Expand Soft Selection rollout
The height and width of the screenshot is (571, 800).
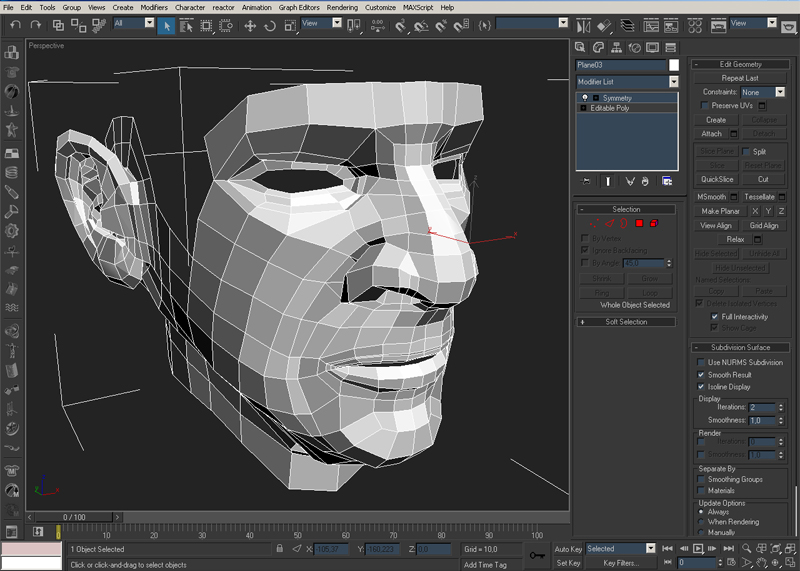point(626,322)
